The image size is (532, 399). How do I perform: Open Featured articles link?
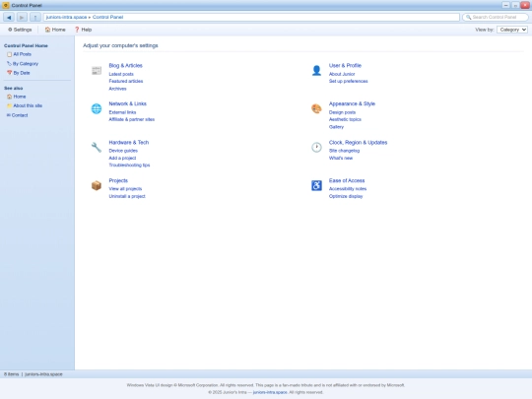click(x=126, y=81)
